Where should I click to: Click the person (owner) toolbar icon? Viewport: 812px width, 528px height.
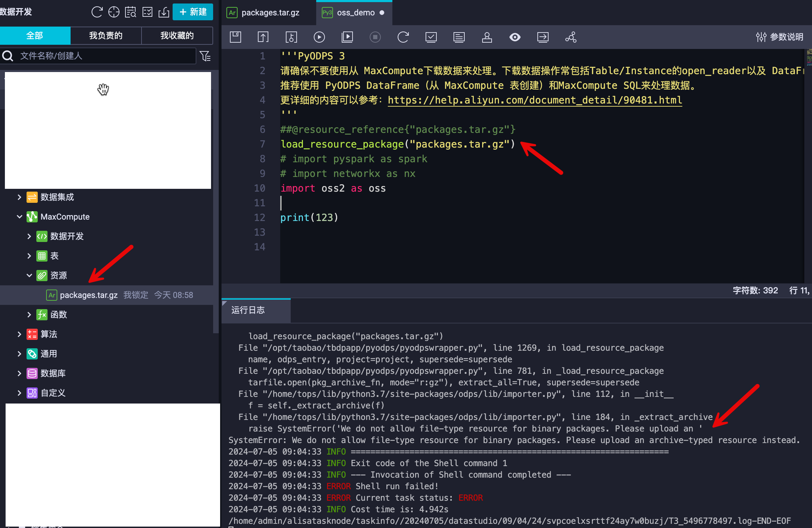[x=487, y=37]
